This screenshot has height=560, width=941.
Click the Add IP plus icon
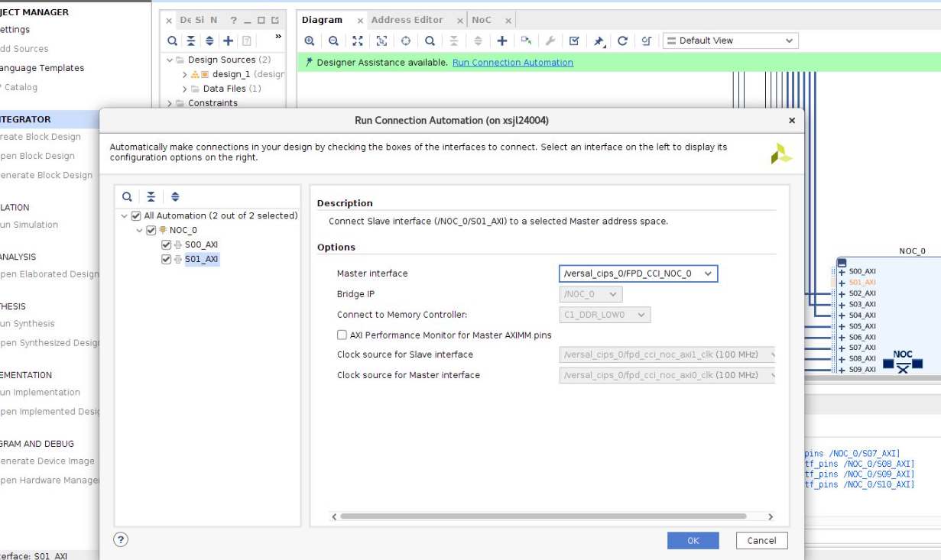click(x=502, y=40)
